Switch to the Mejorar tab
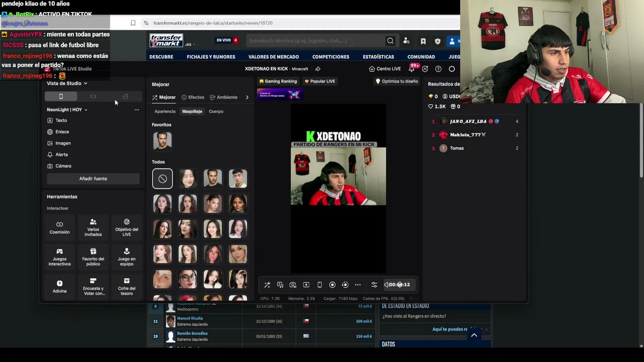The height and width of the screenshot is (362, 644). pos(164,98)
